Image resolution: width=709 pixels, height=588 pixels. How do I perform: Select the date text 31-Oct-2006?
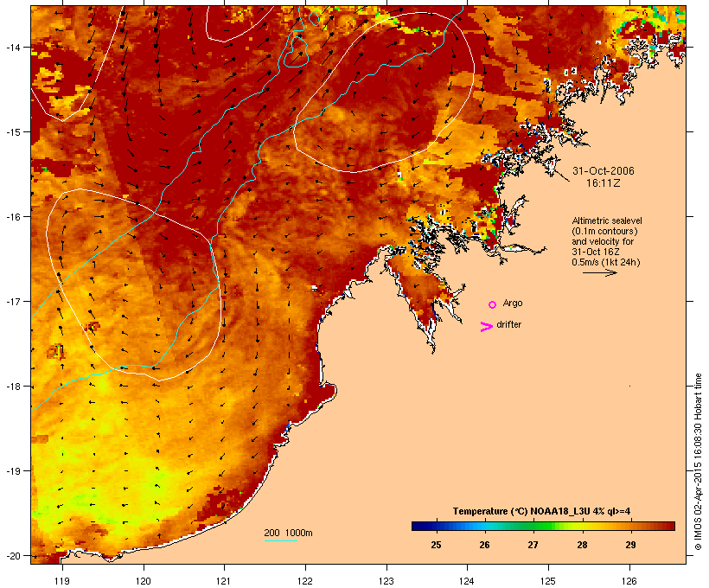click(x=604, y=171)
